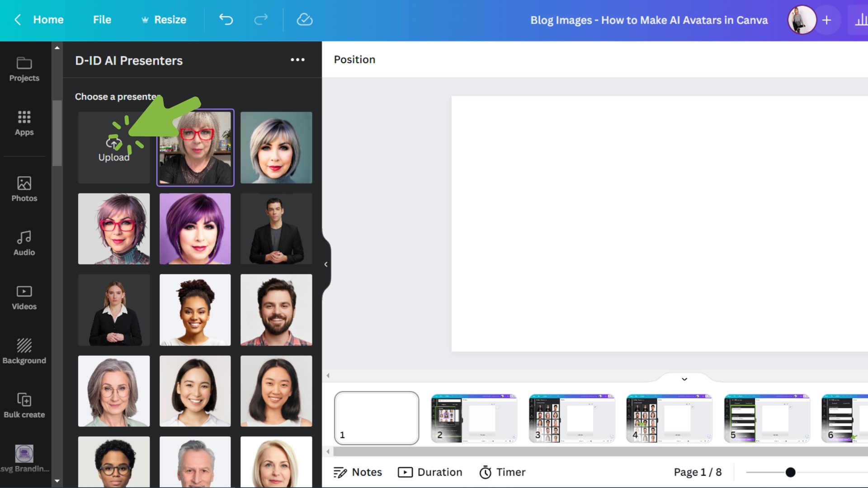868x488 pixels.
Task: Start the Timer tool
Action: pos(502,472)
